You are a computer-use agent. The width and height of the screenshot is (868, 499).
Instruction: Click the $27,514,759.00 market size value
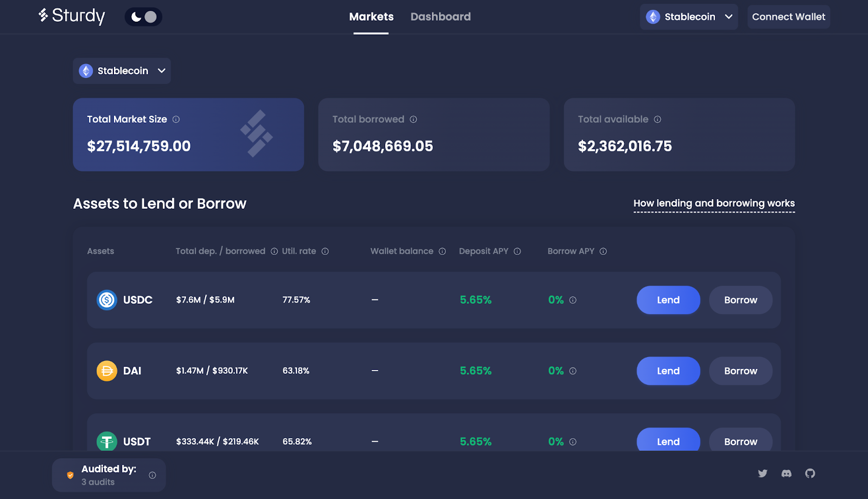[139, 146]
